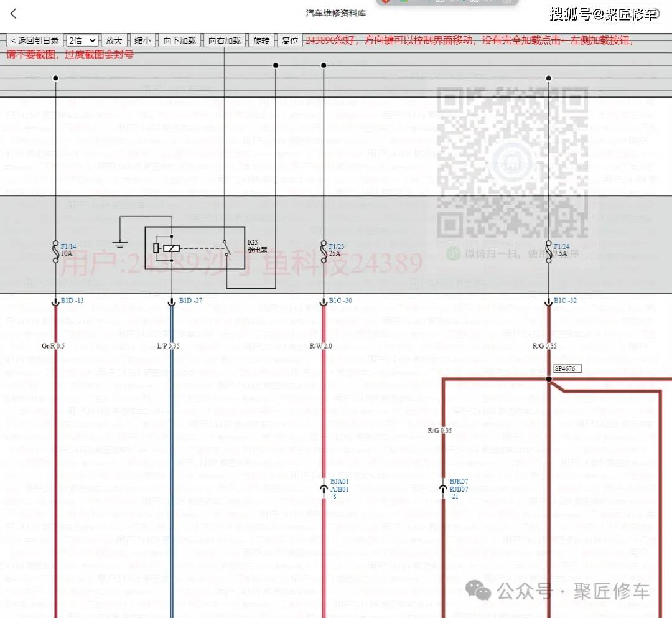Open the 2倍 zoom level dropdown

click(82, 40)
